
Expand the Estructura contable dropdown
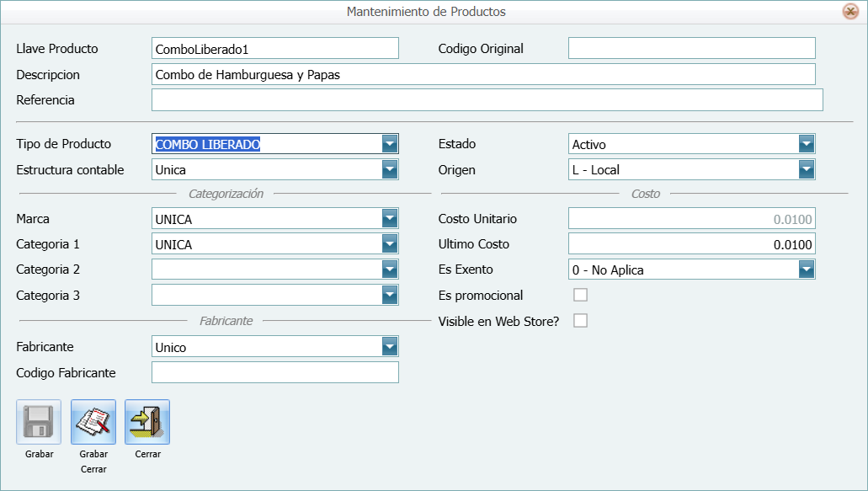[389, 170]
